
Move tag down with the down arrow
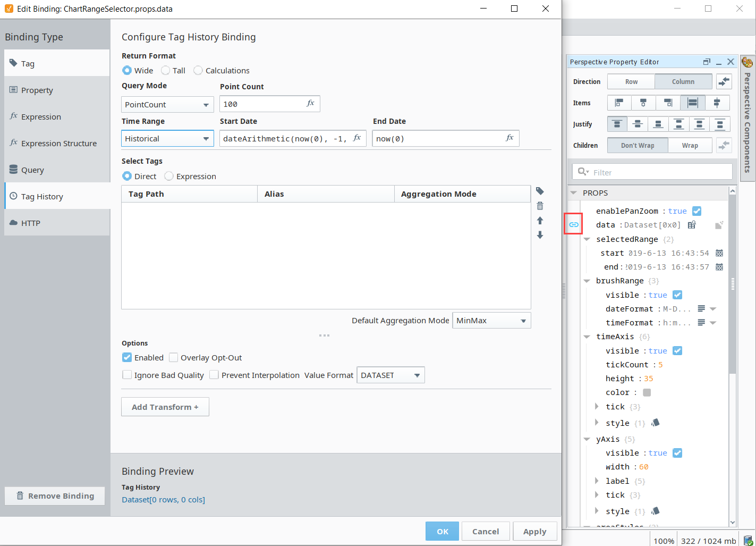pos(540,234)
